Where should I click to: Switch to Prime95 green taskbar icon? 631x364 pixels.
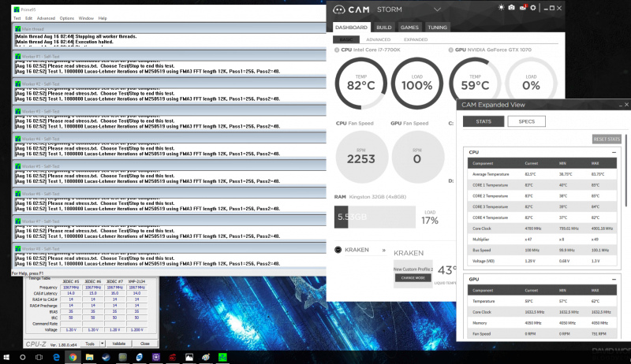(222, 357)
